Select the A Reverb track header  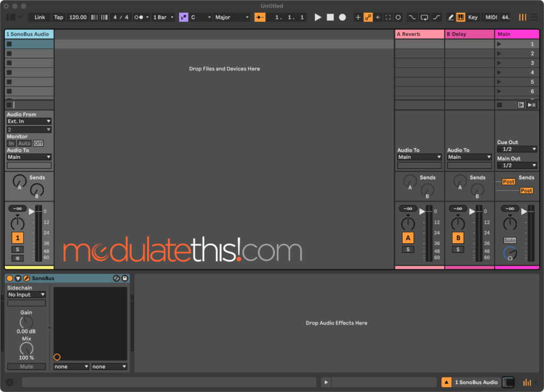click(x=419, y=33)
